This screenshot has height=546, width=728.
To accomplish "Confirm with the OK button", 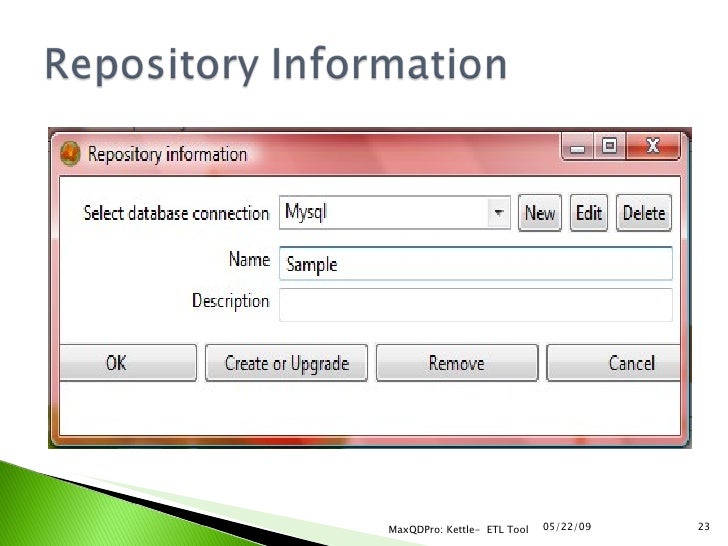I will click(x=128, y=363).
